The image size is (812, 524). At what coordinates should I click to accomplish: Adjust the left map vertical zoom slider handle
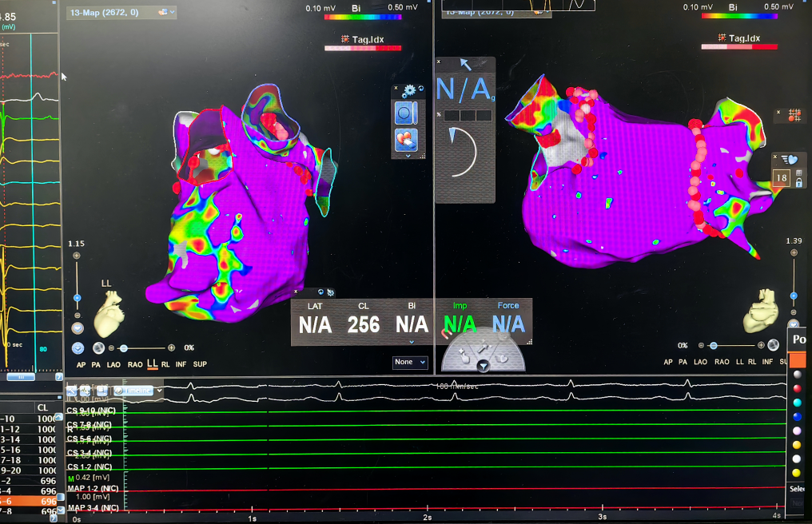pyautogui.click(x=78, y=298)
